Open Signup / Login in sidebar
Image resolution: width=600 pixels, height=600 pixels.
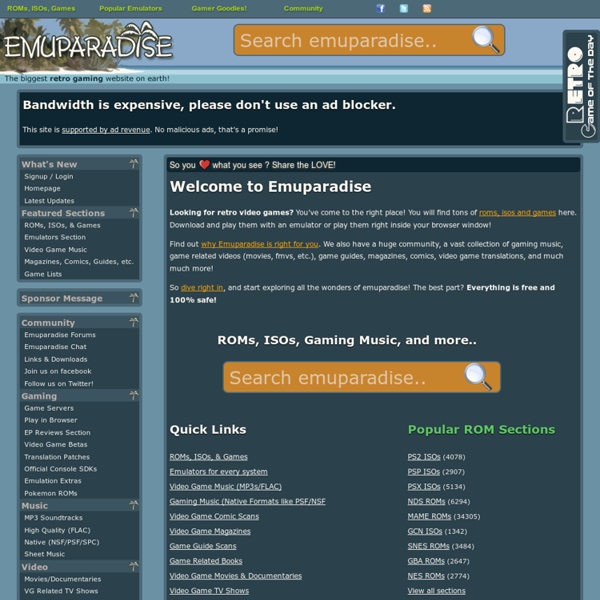point(49,176)
